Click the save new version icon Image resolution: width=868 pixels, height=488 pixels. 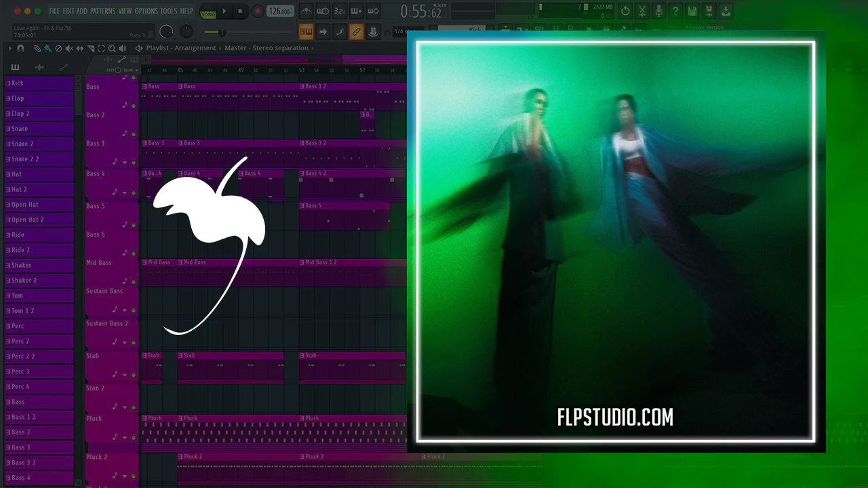pos(709,11)
